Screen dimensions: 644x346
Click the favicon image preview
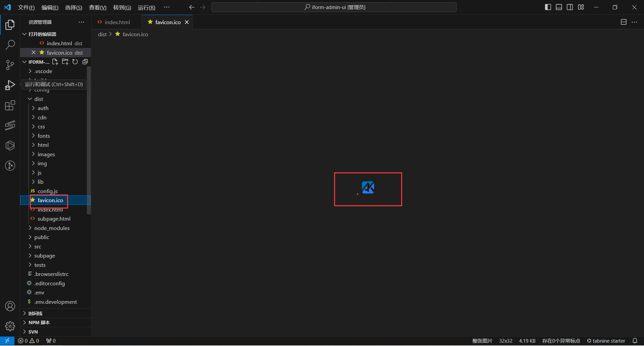pos(368,187)
